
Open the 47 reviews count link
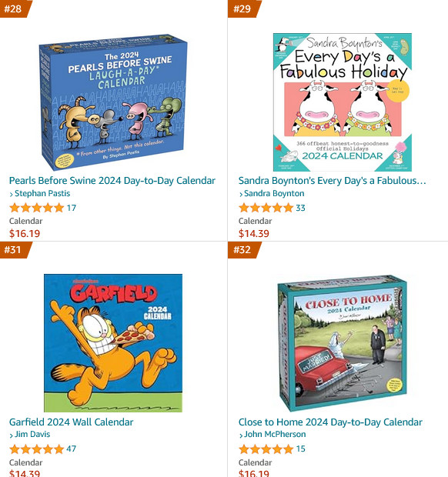tap(72, 449)
